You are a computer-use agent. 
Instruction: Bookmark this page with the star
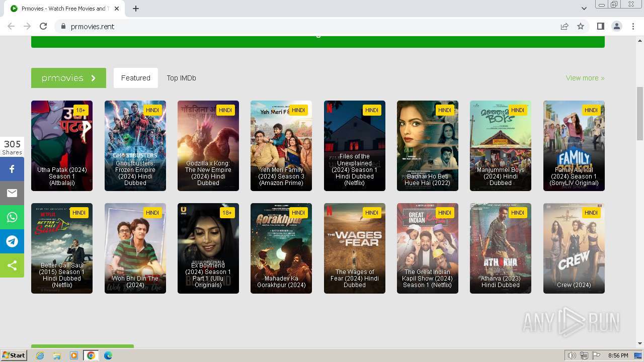[581, 26]
